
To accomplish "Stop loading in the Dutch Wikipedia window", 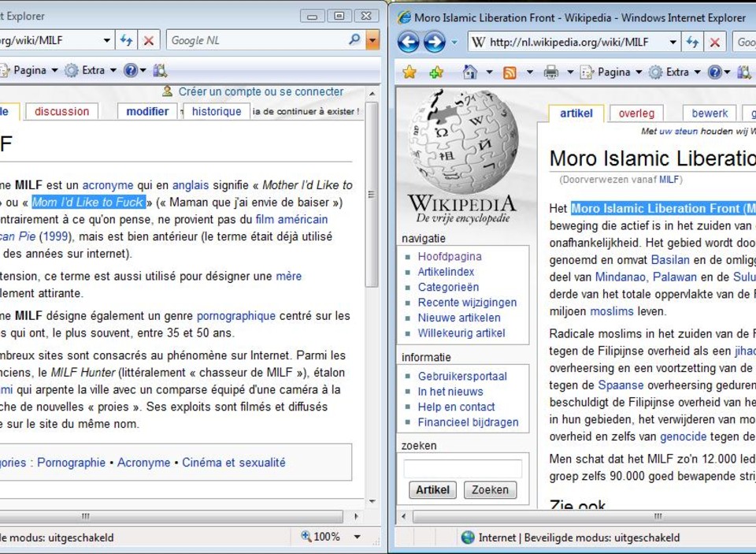I will coord(714,42).
